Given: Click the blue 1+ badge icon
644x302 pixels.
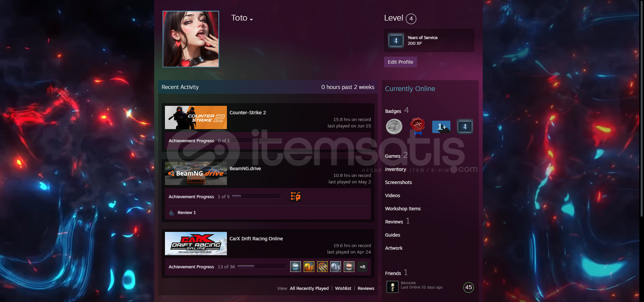Looking at the screenshot, I should (441, 126).
